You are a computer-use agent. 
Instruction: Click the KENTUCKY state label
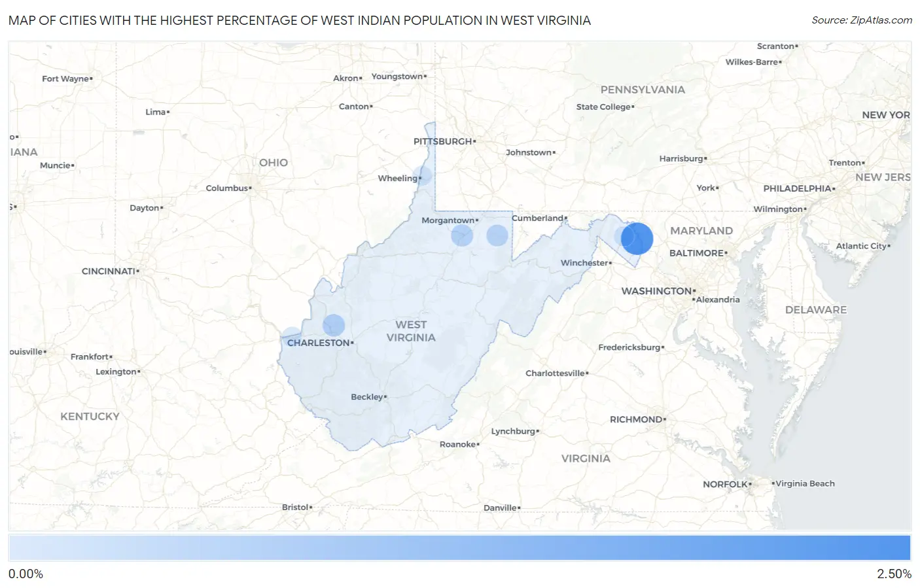click(x=90, y=417)
